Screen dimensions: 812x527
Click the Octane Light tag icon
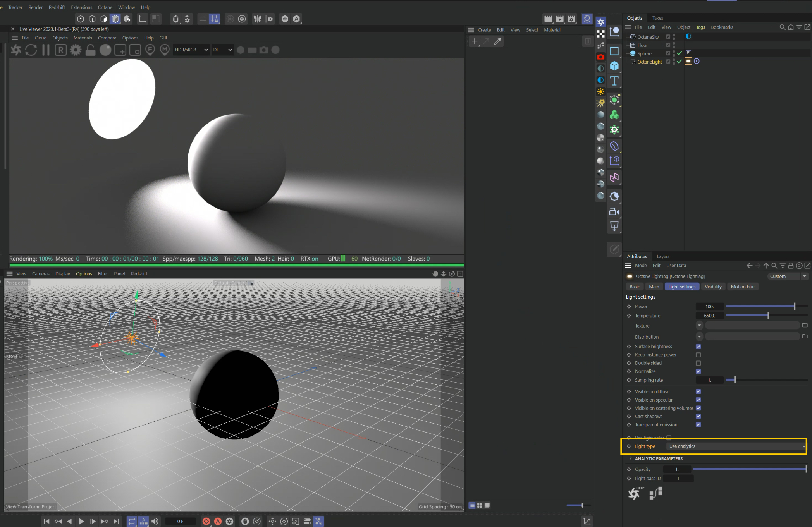click(688, 61)
